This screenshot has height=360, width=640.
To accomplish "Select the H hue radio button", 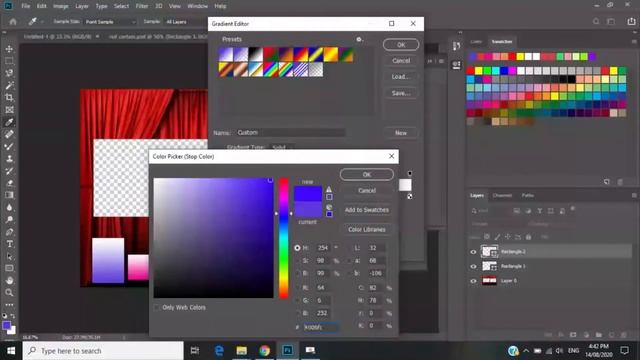I will [x=297, y=248].
